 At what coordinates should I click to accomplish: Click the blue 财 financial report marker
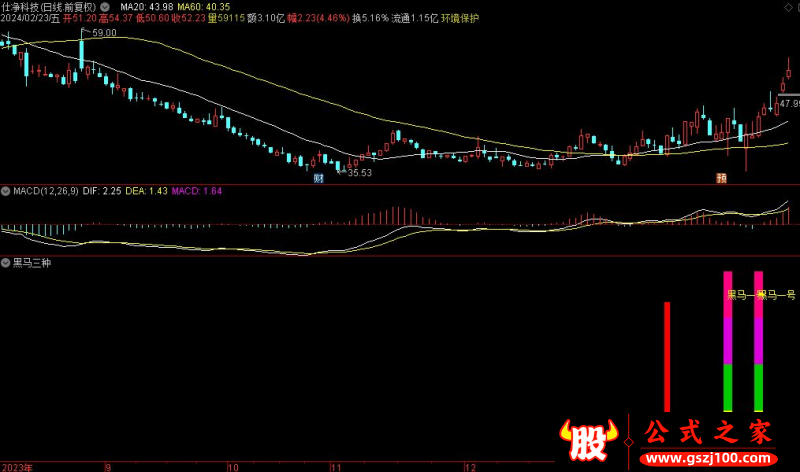[319, 178]
